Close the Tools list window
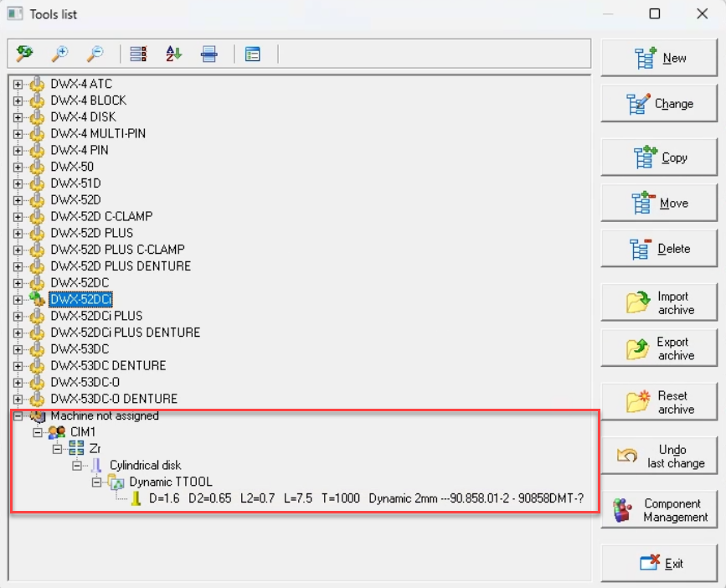Image resolution: width=726 pixels, height=588 pixels. point(703,14)
